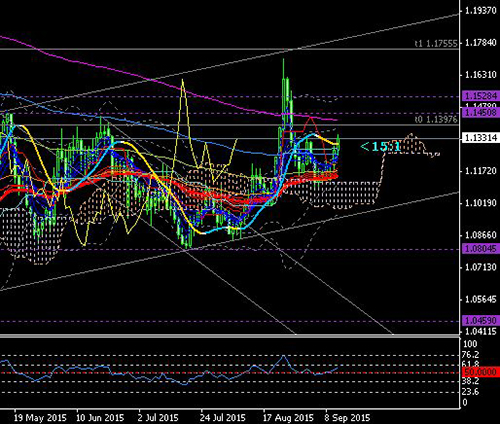Select the t1 1.17555 horizontal line label

click(x=436, y=44)
